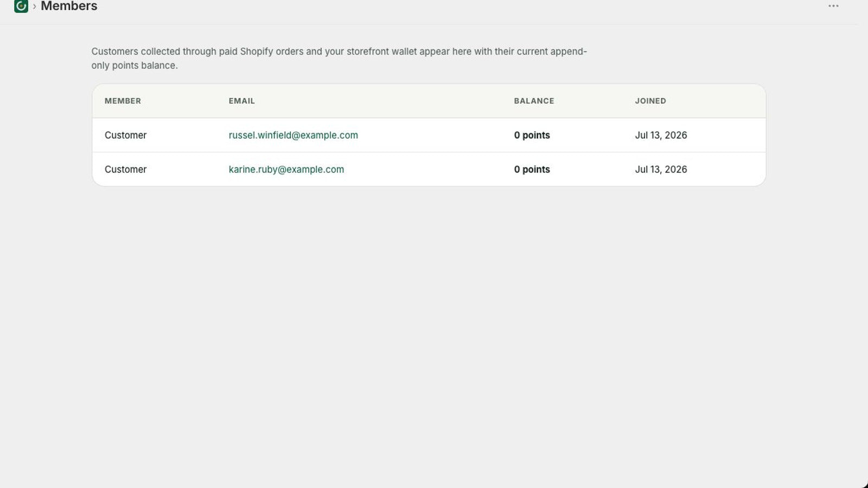
Task: Click the Members page title
Action: pos(69,6)
